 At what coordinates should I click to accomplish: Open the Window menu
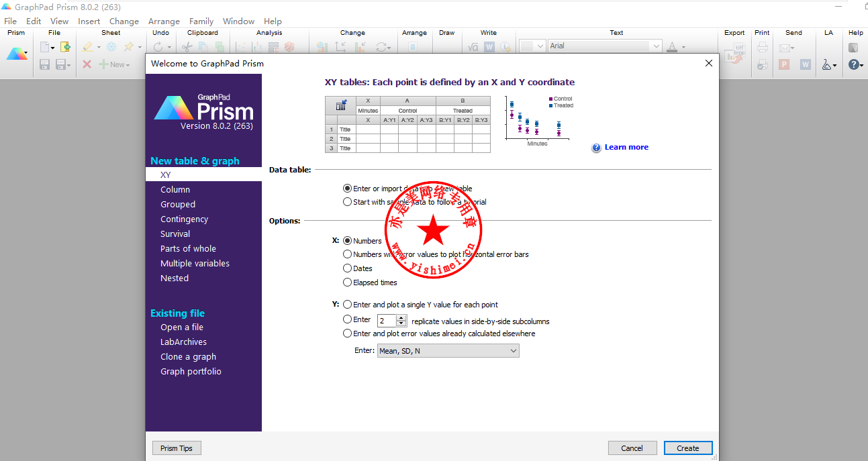[239, 21]
